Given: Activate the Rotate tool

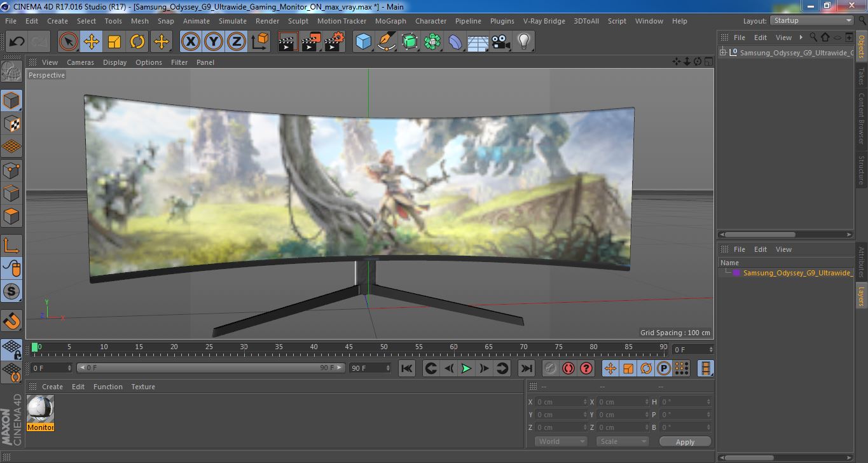Looking at the screenshot, I should tap(137, 42).
